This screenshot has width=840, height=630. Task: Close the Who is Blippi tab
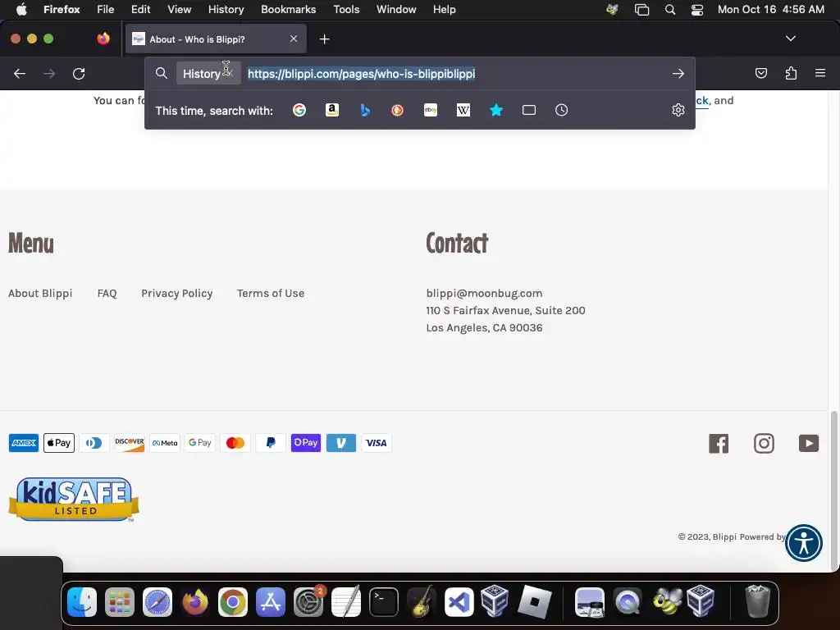click(x=294, y=39)
